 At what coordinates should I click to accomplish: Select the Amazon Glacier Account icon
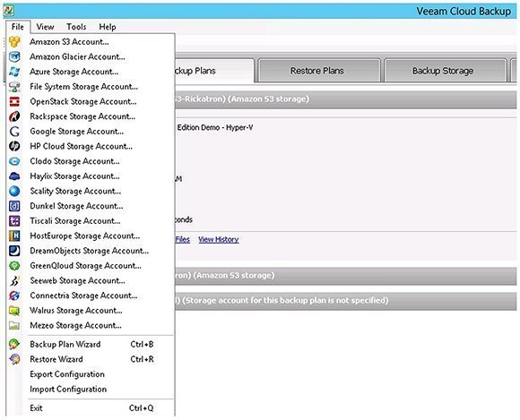[x=14, y=56]
